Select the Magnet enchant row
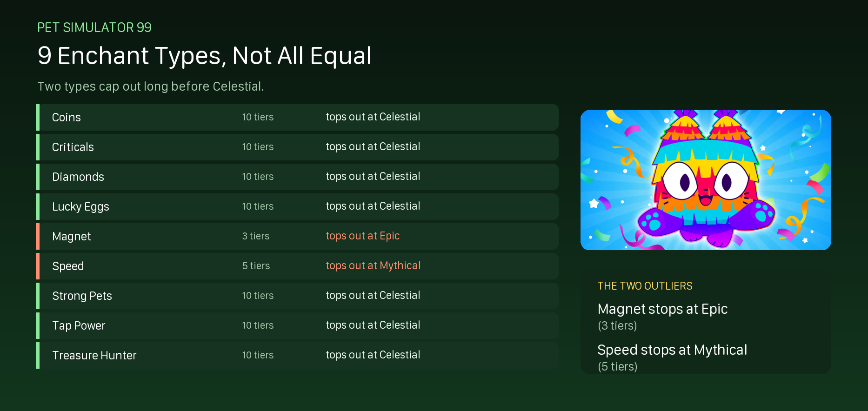 click(297, 236)
